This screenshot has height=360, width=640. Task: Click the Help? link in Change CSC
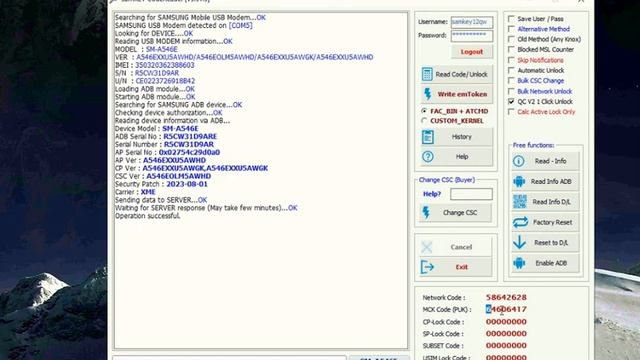click(x=432, y=194)
